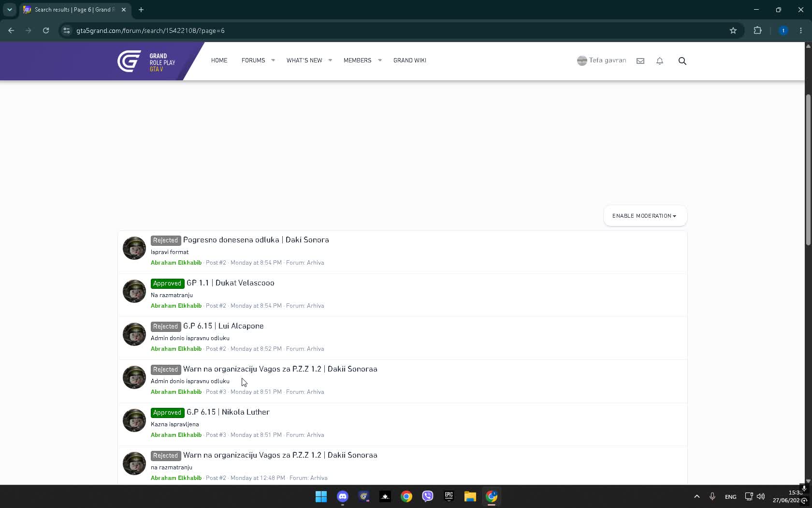Click the microphone tray icon
Screen dimensions: 812x508
pyautogui.click(x=712, y=496)
